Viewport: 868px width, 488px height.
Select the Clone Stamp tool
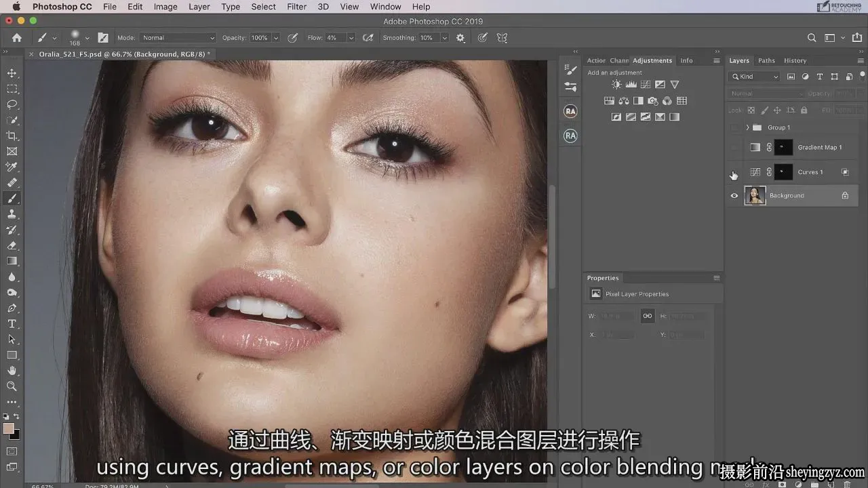(x=12, y=214)
